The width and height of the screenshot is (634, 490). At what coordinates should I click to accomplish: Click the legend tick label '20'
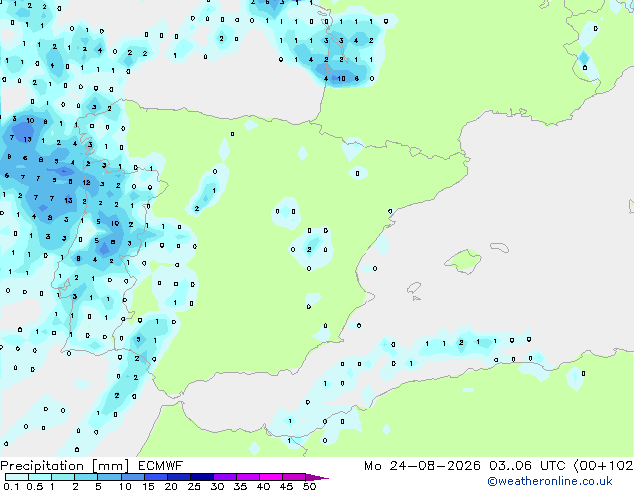(x=171, y=486)
